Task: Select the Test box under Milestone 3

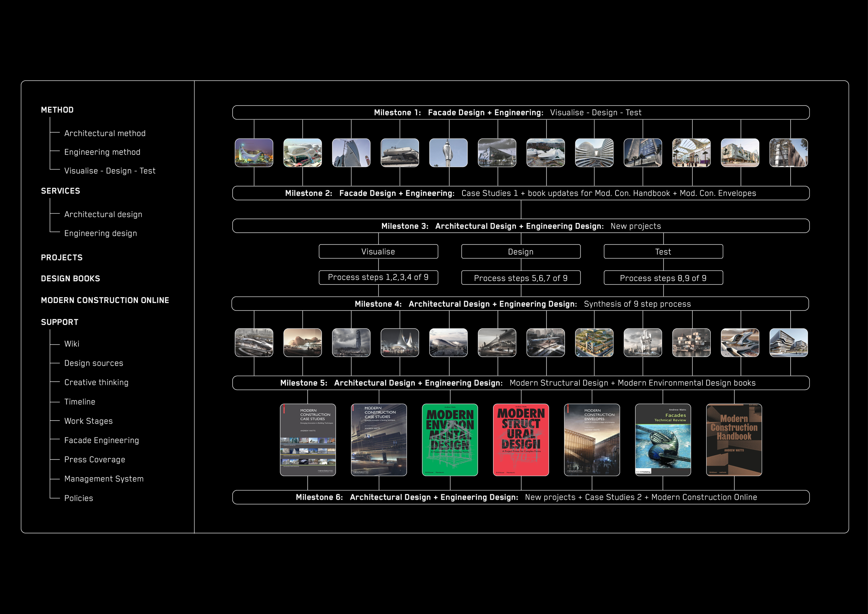Action: click(x=663, y=251)
